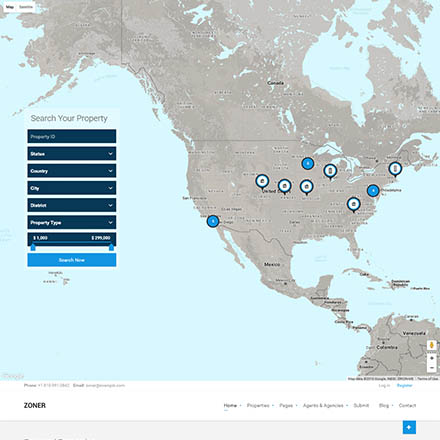
Task: Focus the Property ID input field
Action: (x=72, y=136)
